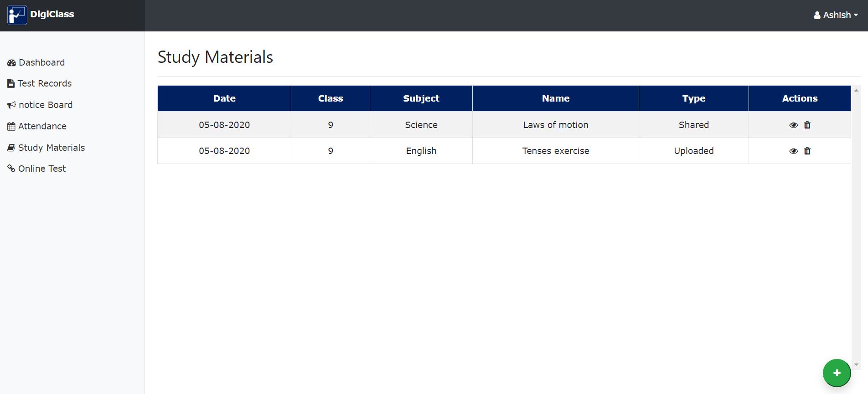Viewport: 868px width, 394px height.
Task: Click the Dashboard gauge icon in sidebar
Action: click(x=11, y=63)
